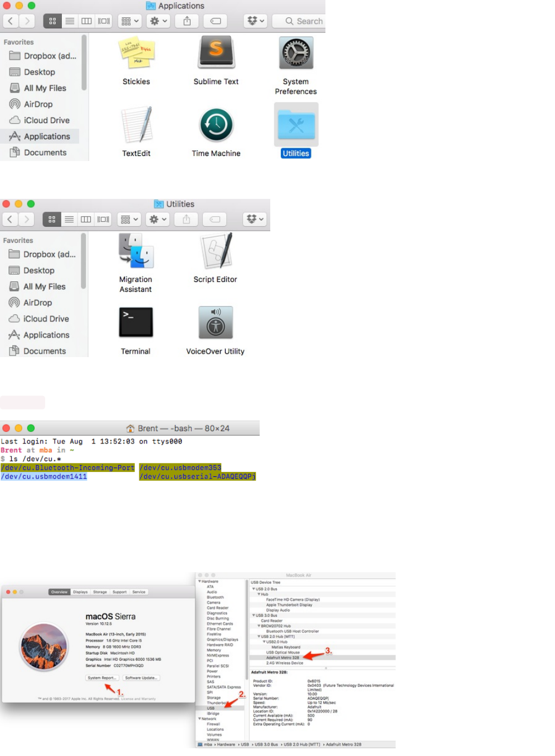The height and width of the screenshot is (756, 555).
Task: Open Time Machine app icon
Action: [216, 125]
